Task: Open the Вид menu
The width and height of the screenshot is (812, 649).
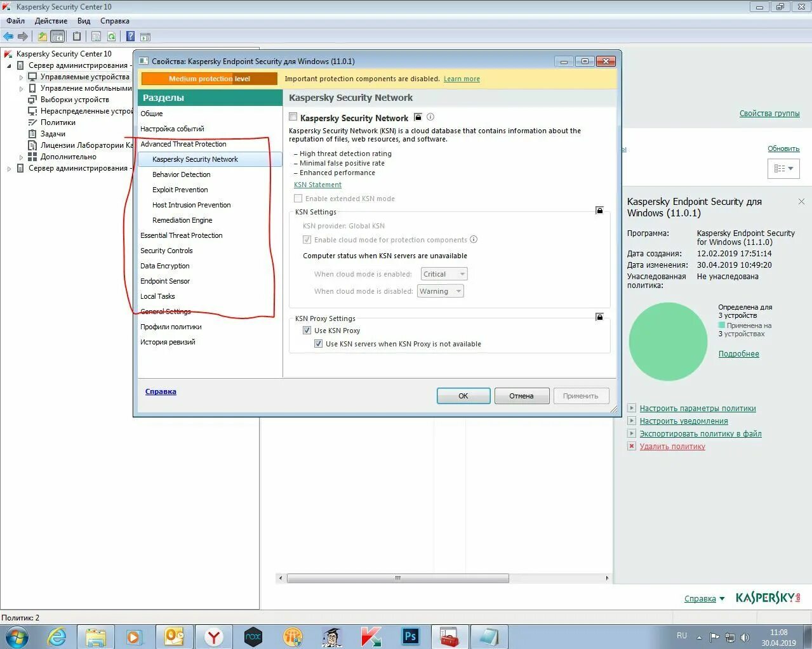Action: pyautogui.click(x=84, y=21)
